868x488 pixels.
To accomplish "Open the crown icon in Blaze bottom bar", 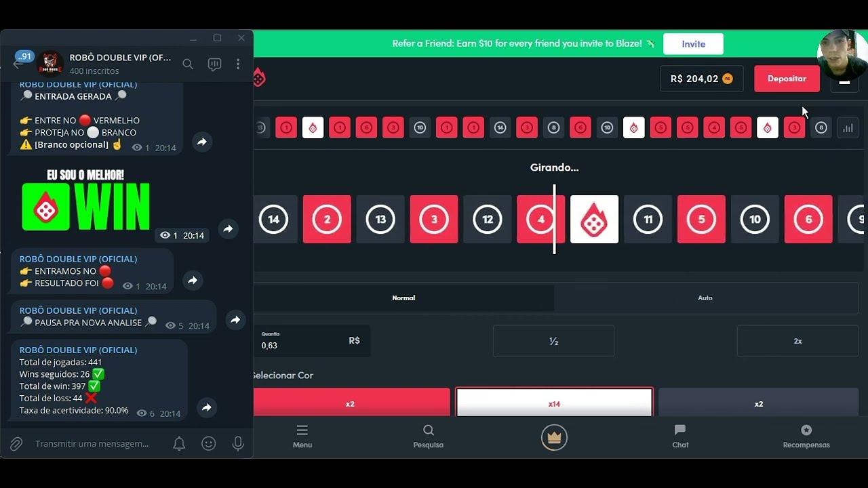I will pos(554,438).
